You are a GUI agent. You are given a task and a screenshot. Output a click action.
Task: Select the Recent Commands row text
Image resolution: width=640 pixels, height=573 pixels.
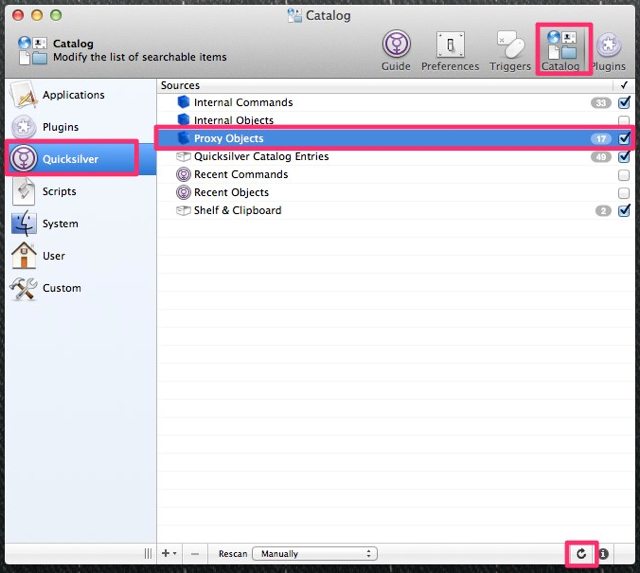coord(241,174)
